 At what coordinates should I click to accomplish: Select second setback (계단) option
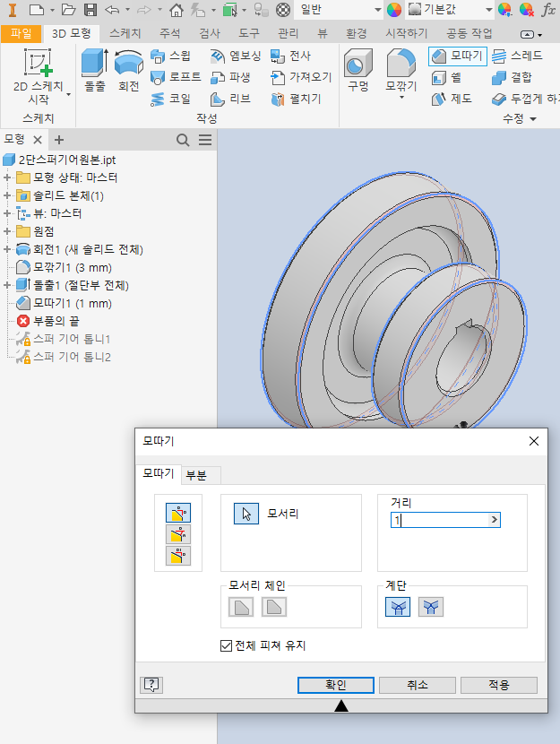431,607
